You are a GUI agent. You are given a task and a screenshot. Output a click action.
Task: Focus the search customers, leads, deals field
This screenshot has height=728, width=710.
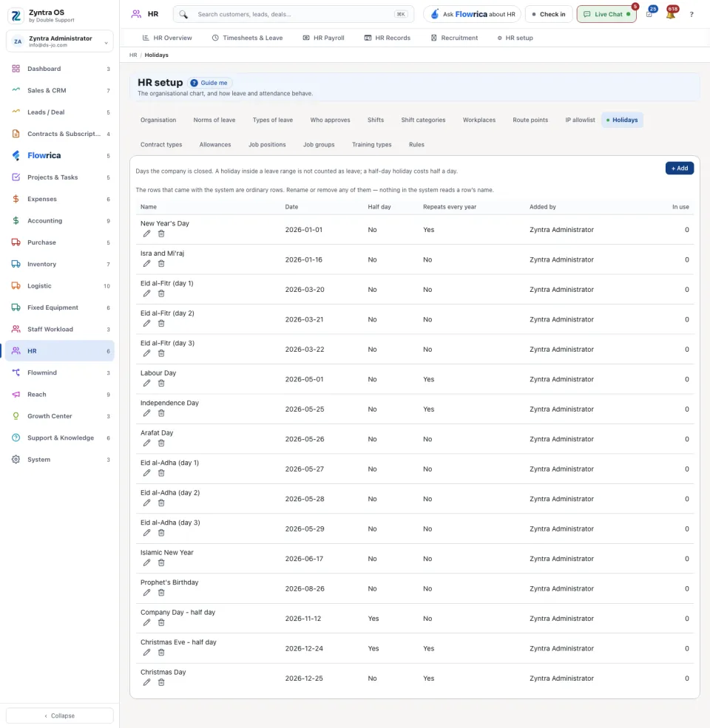[x=294, y=14]
